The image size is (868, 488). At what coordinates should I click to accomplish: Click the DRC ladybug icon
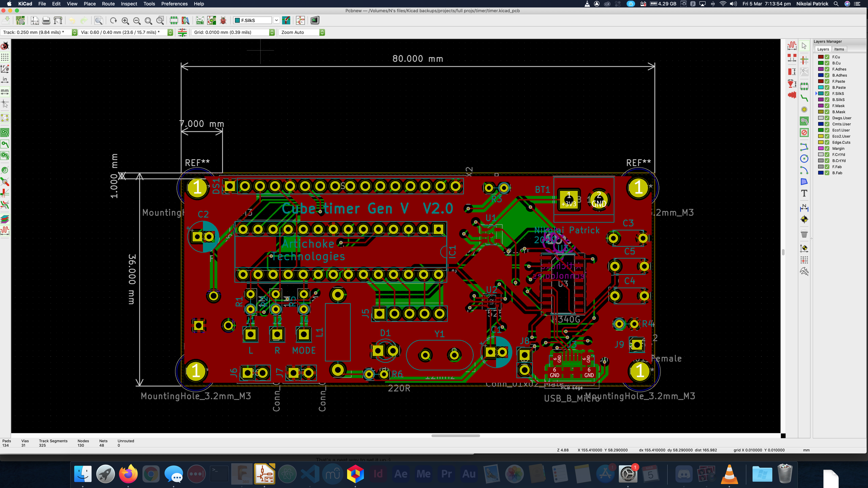pos(223,20)
